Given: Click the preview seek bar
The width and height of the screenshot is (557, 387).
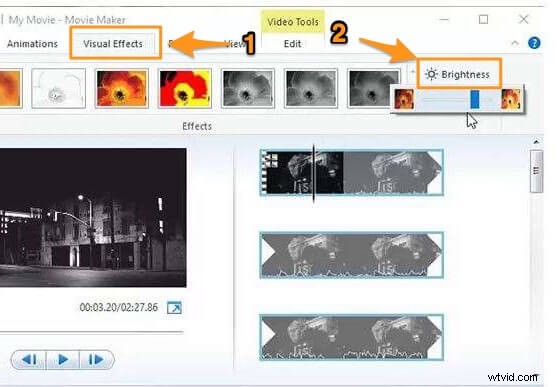Looking at the screenshot, I should [92, 333].
